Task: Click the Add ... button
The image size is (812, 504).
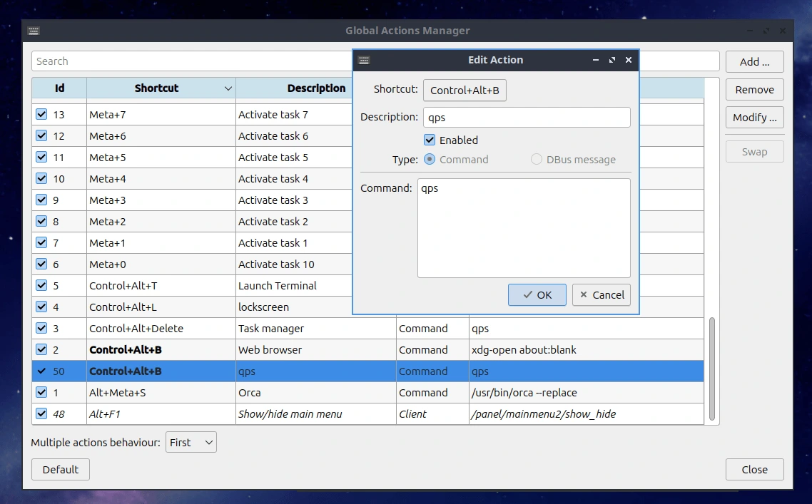Action: click(x=754, y=62)
